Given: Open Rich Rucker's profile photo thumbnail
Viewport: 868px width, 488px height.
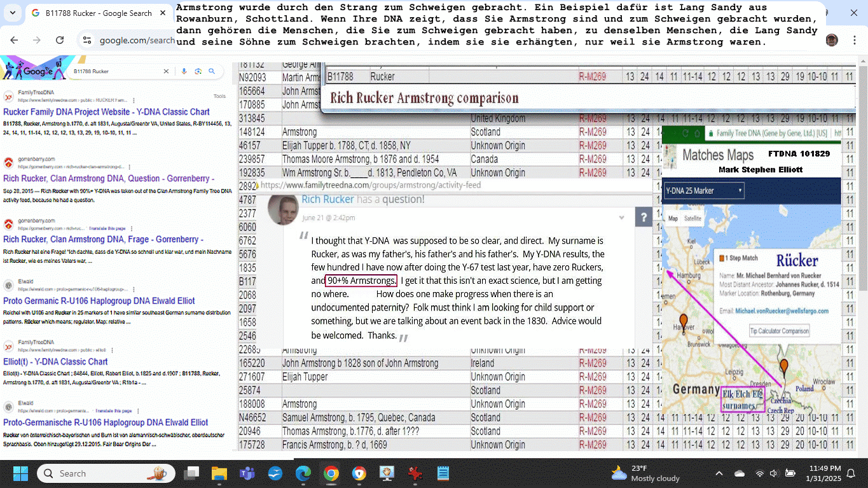Looking at the screenshot, I should [x=284, y=209].
